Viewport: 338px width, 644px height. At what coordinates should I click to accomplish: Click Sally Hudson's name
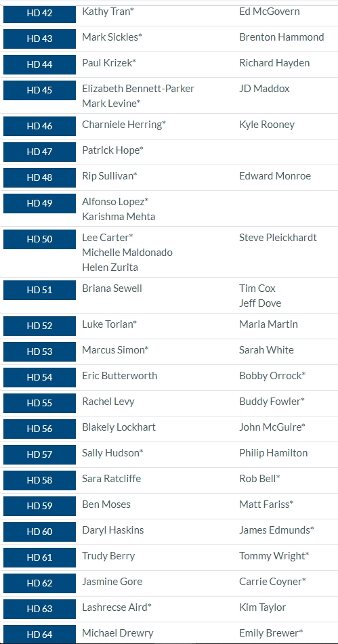(x=112, y=453)
